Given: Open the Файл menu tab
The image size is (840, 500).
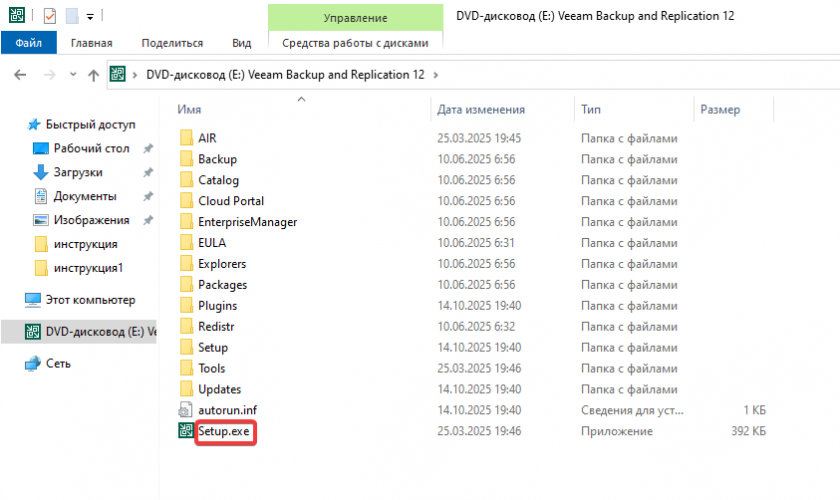Looking at the screenshot, I should pos(29,43).
